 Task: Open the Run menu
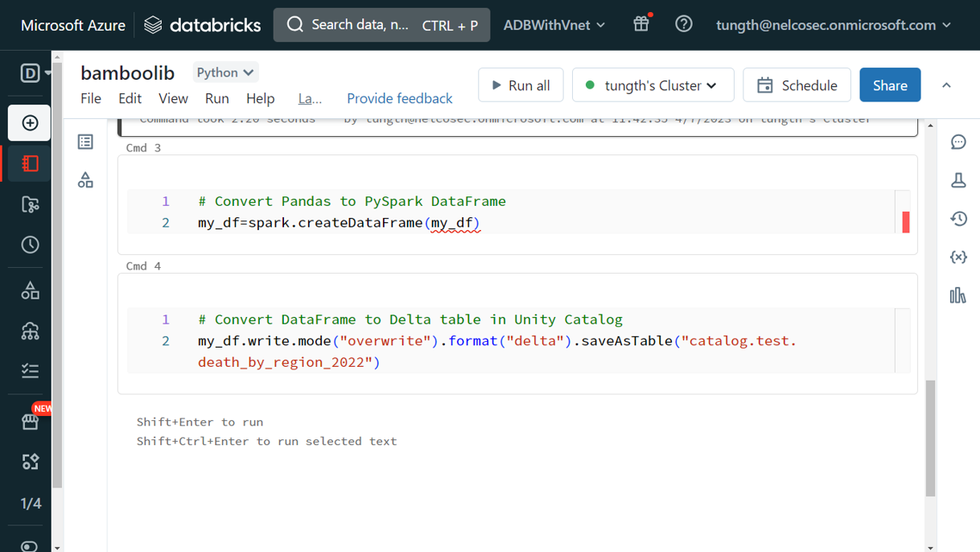pyautogui.click(x=216, y=98)
